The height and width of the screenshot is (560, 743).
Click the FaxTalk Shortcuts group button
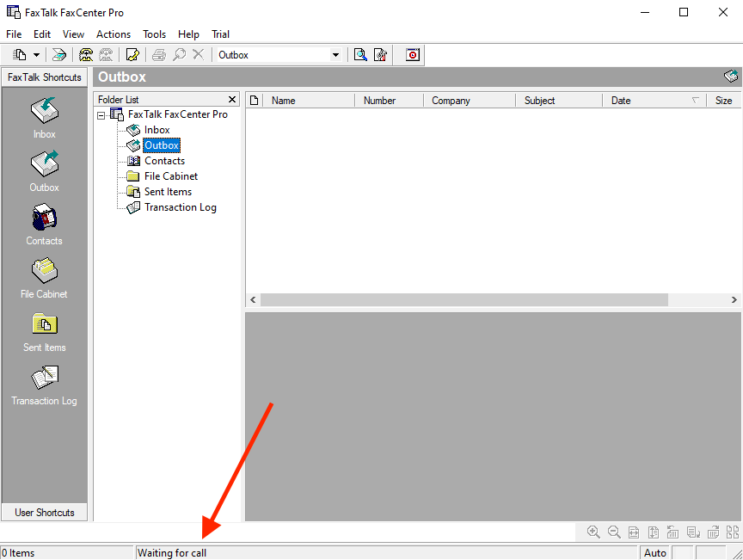pyautogui.click(x=45, y=77)
